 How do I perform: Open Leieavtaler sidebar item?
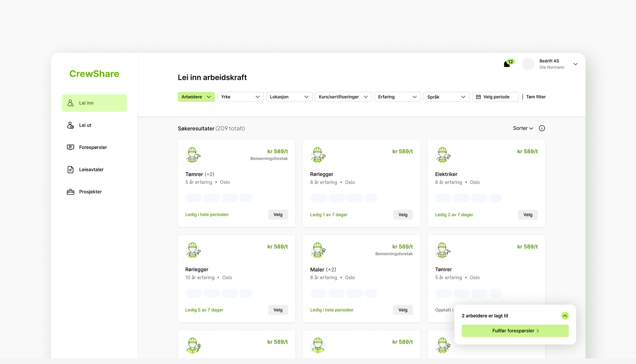[x=91, y=170]
